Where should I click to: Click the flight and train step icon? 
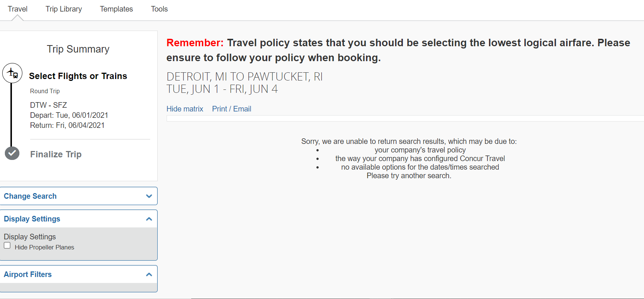12,73
